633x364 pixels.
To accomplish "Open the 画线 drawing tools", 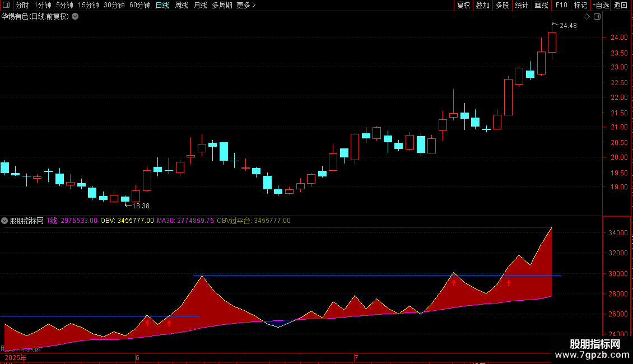I will pos(541,5).
